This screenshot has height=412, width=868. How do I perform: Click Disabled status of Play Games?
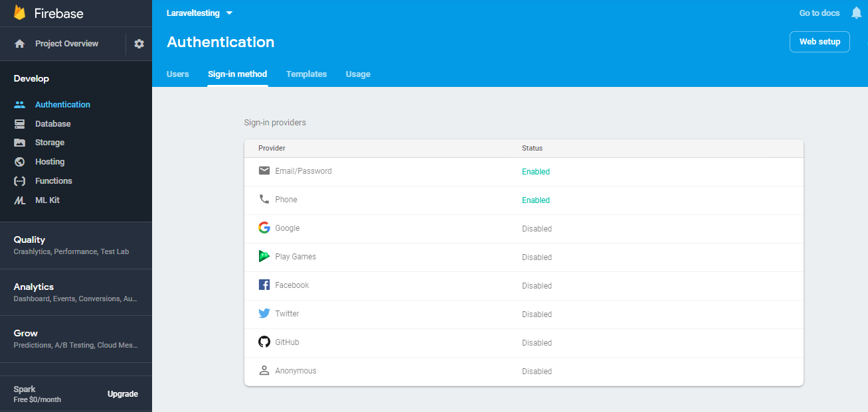tap(537, 257)
